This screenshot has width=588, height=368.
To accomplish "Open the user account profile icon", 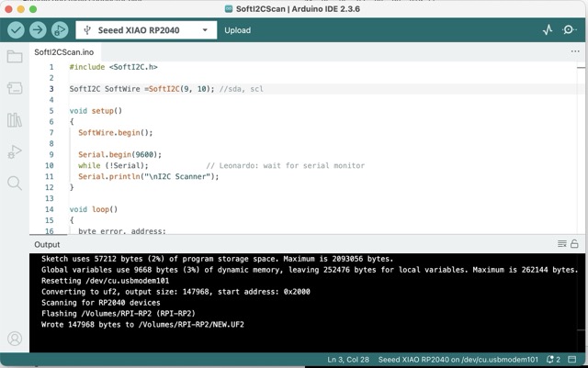I will [x=15, y=339].
